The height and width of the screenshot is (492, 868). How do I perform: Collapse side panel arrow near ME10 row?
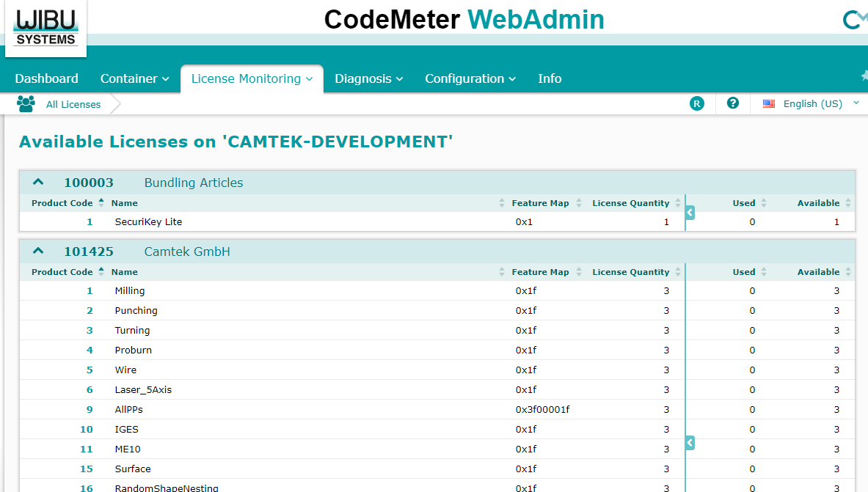tap(690, 443)
